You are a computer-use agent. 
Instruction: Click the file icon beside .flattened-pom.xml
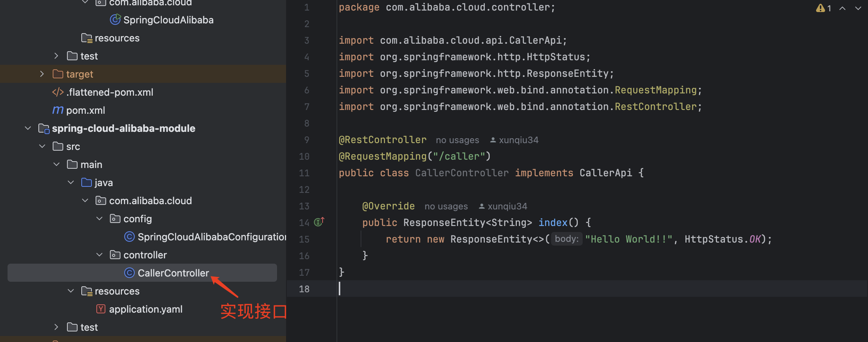click(58, 92)
